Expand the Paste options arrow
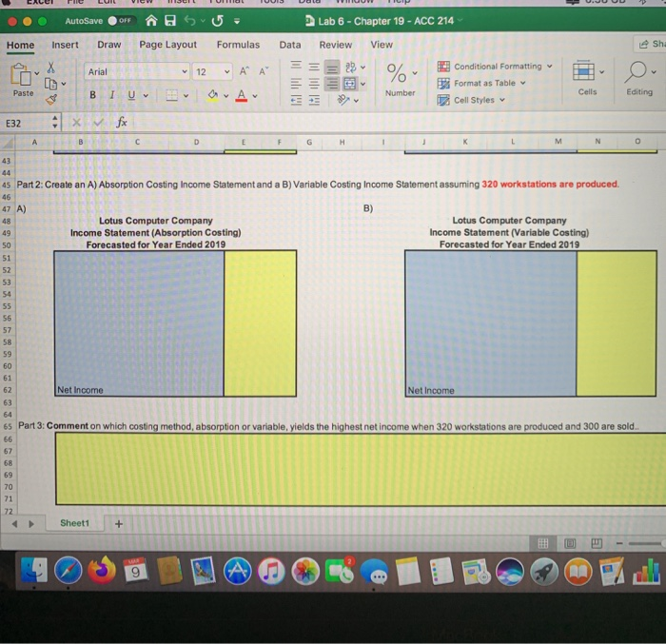Viewport: 666px width, 644px height. 37,73
